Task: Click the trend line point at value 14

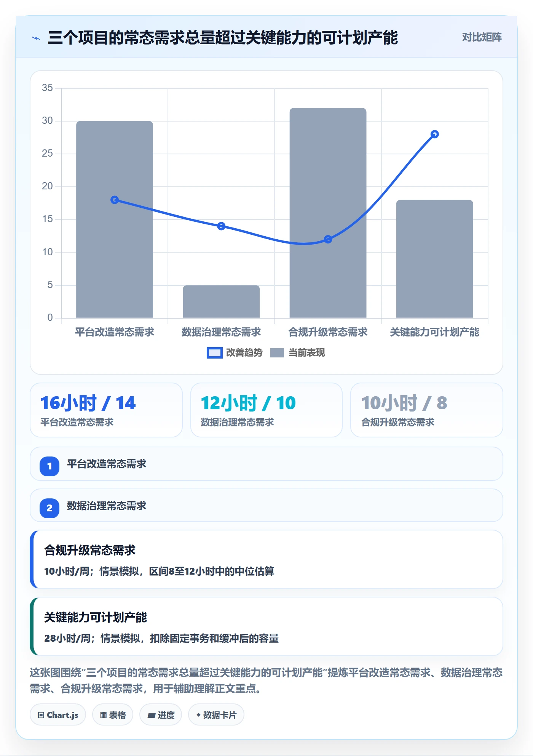Action: pos(221,226)
